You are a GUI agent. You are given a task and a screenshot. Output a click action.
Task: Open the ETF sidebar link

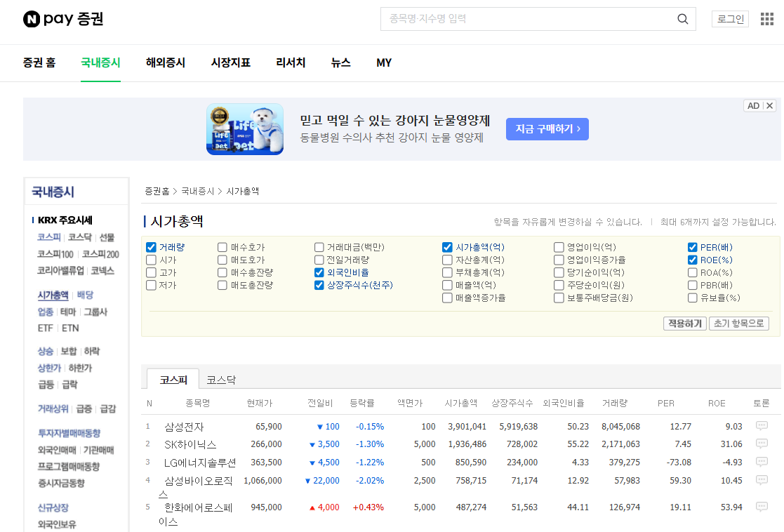click(x=45, y=328)
